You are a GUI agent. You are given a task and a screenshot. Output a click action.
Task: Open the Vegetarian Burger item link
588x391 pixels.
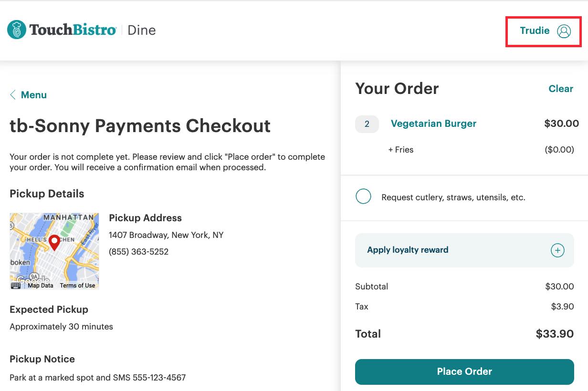pyautogui.click(x=433, y=123)
